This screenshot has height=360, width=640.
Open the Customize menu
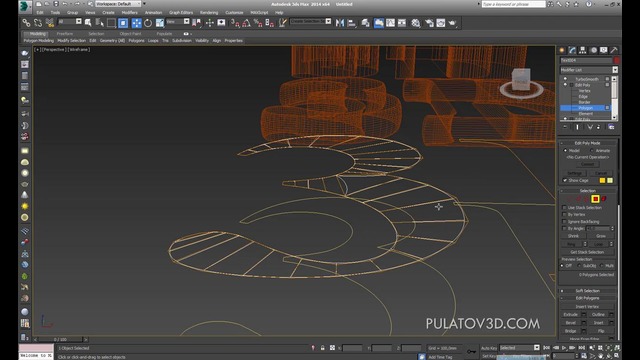pyautogui.click(x=234, y=13)
